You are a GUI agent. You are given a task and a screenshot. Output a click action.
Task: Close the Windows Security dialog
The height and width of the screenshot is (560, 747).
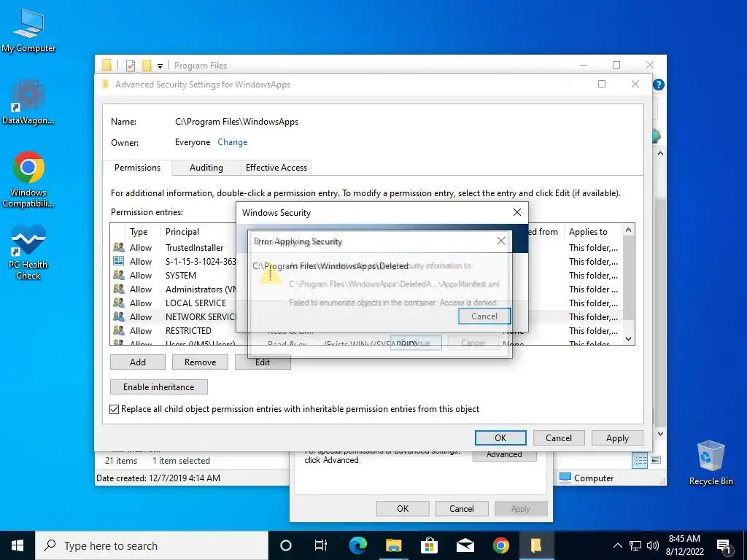click(x=517, y=212)
